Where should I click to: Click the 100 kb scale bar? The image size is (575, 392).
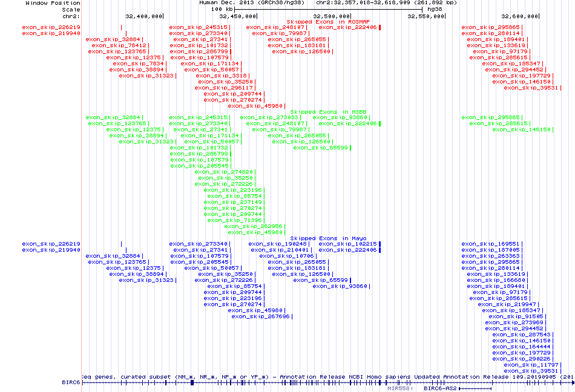tap(321, 9)
